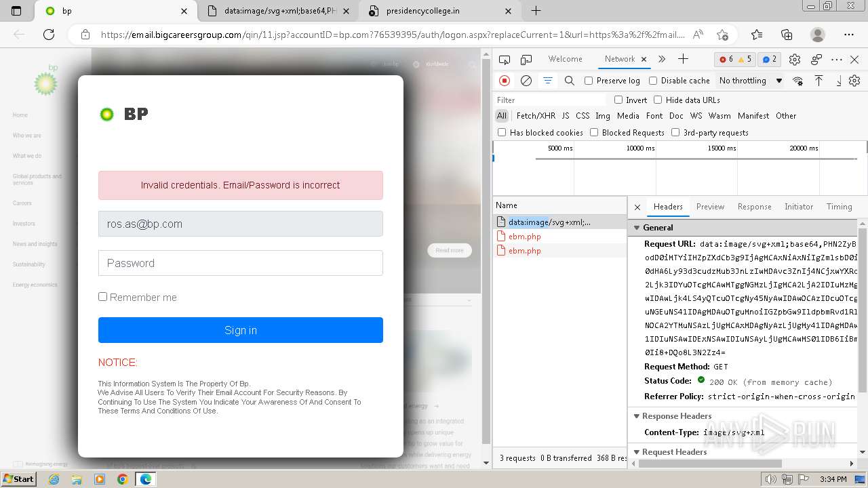Tick the Remember me checkbox
This screenshot has height=488, width=868.
click(x=102, y=297)
